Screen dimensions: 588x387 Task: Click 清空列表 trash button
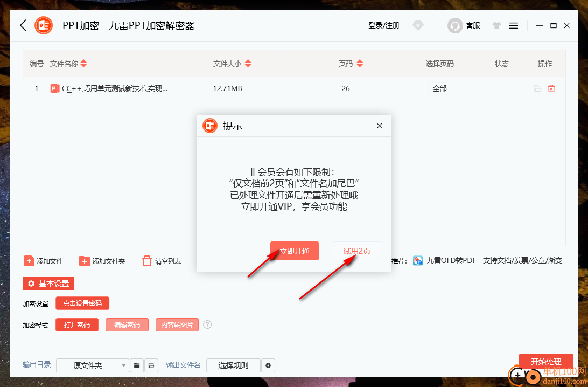pyautogui.click(x=162, y=261)
